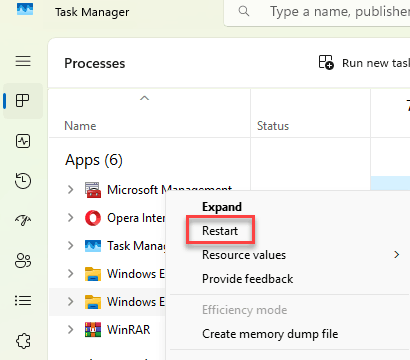Expand the highlighted Windows Explorer row

pyautogui.click(x=70, y=302)
